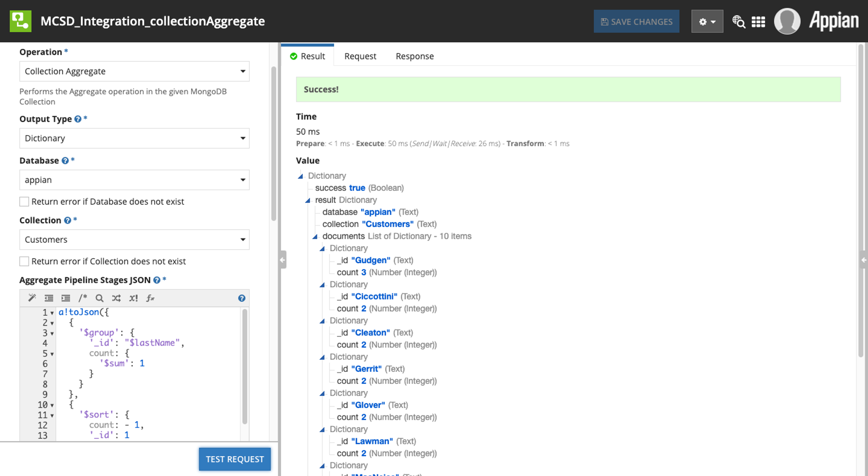Switch to the Request tab
The image size is (868, 476).
click(x=360, y=56)
